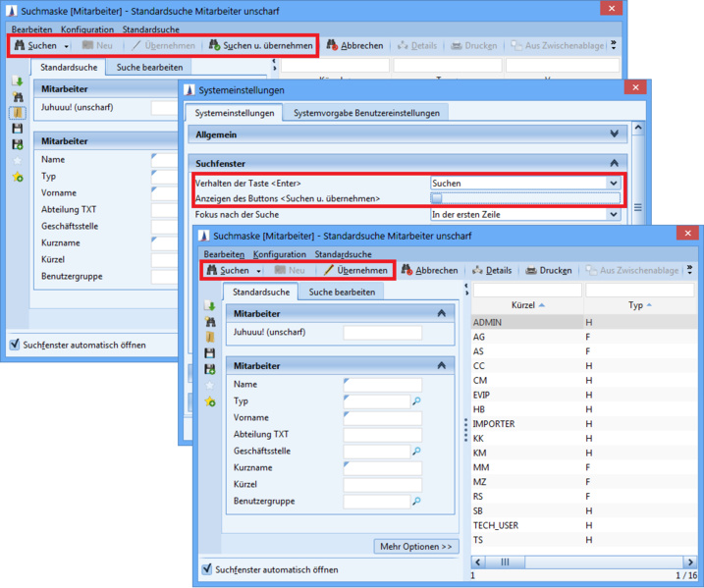Open Verhalten der Taste Enter dropdown

click(613, 183)
